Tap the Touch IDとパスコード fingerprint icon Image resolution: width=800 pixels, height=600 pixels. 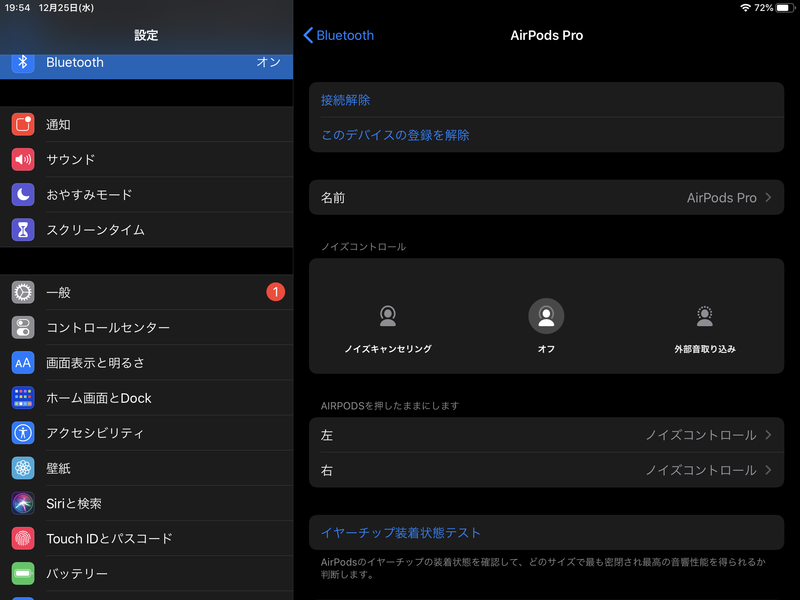pyautogui.click(x=23, y=539)
